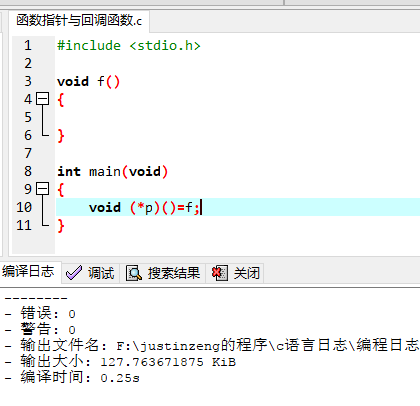Switch to the 调试 tab

[90, 273]
